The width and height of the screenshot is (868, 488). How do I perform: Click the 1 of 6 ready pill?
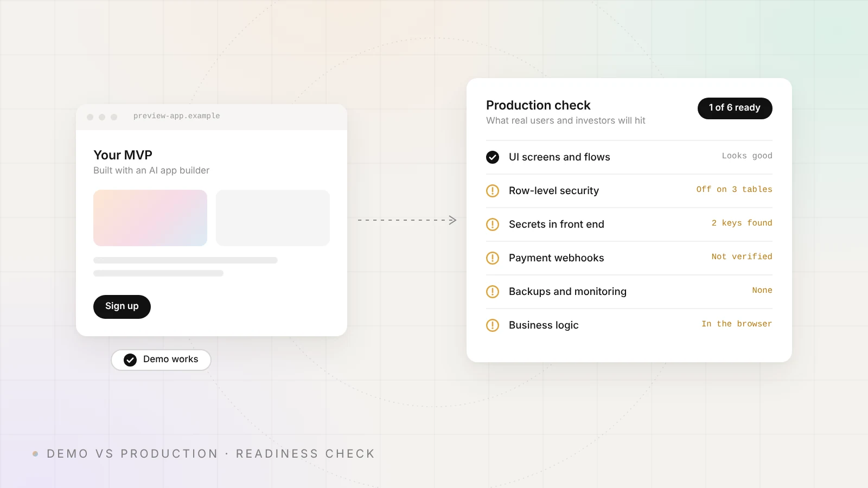point(735,108)
